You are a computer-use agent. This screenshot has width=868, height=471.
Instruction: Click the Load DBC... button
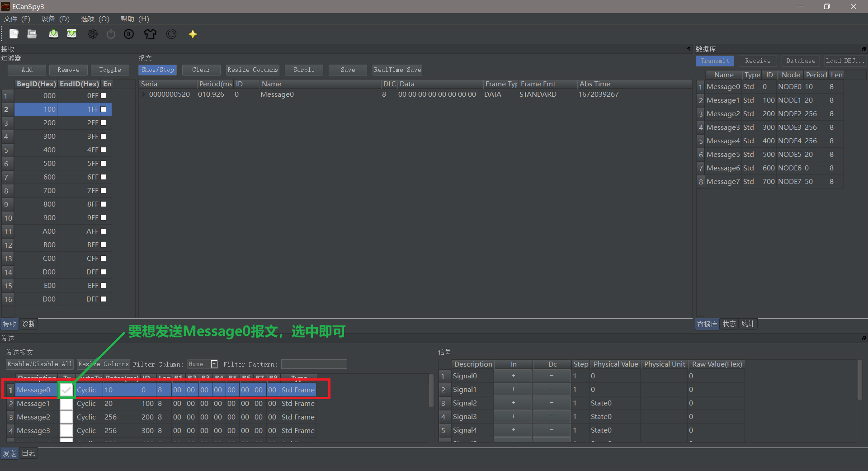(845, 61)
